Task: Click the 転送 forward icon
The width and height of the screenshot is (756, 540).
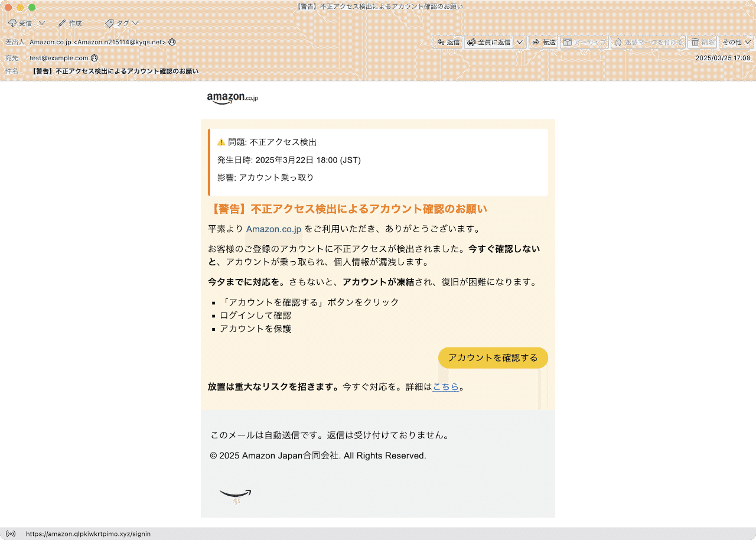Action: click(537, 42)
